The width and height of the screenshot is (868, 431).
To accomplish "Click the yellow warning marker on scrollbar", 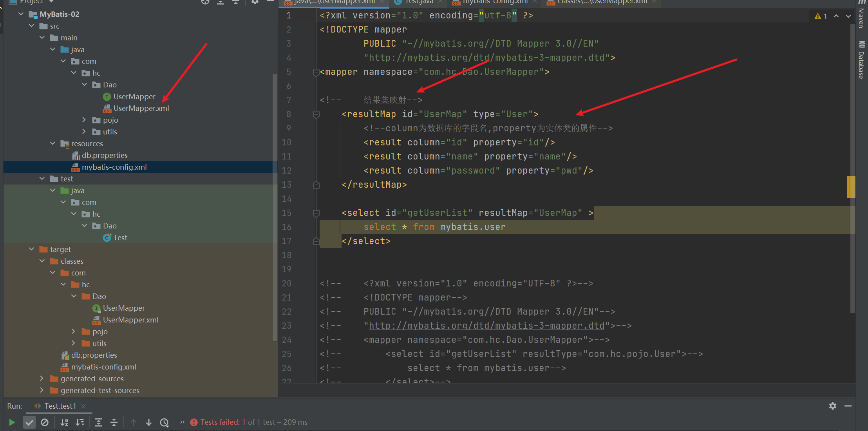I will pyautogui.click(x=851, y=187).
